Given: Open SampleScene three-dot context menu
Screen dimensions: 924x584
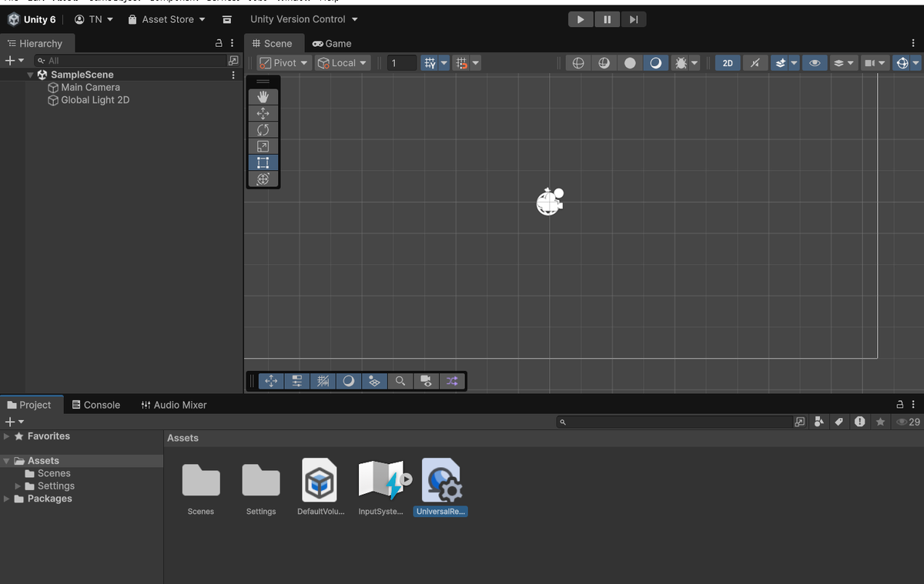Looking at the screenshot, I should (x=233, y=75).
